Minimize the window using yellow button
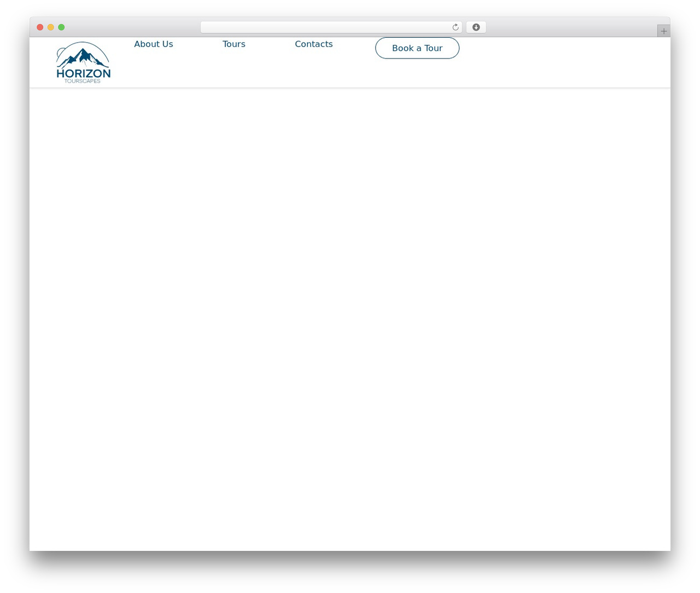The height and width of the screenshot is (593, 700). point(51,27)
